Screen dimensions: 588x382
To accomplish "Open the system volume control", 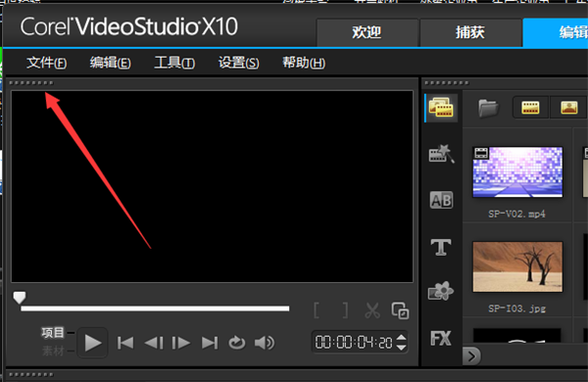I will (265, 343).
